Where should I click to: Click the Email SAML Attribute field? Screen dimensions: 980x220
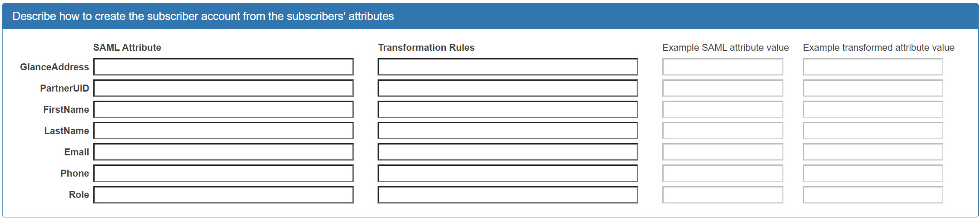(223, 152)
